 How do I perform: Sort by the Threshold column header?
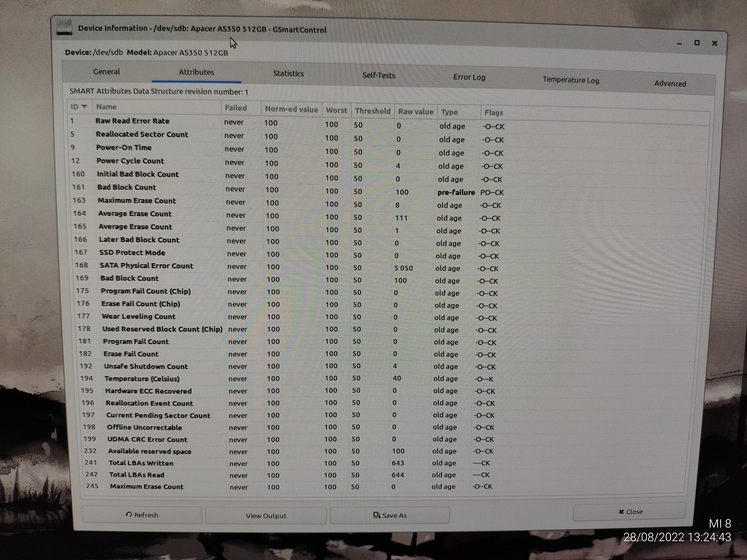(x=373, y=111)
